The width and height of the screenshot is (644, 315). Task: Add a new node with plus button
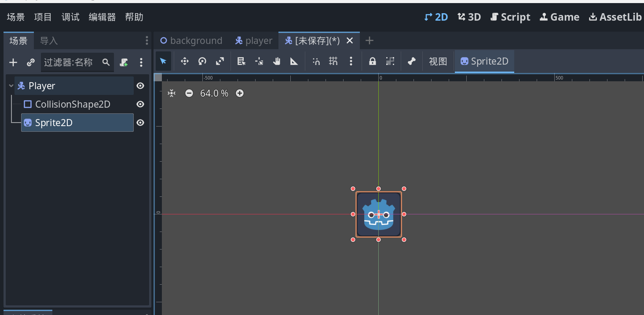13,62
